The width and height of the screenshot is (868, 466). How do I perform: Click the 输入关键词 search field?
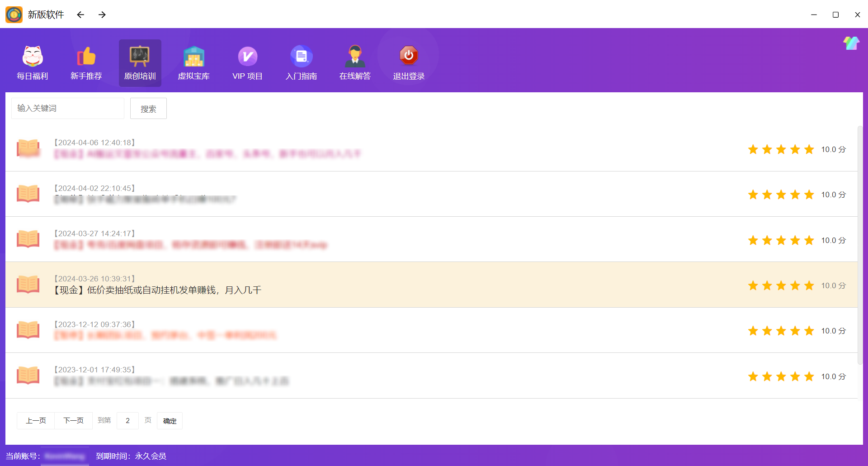68,109
